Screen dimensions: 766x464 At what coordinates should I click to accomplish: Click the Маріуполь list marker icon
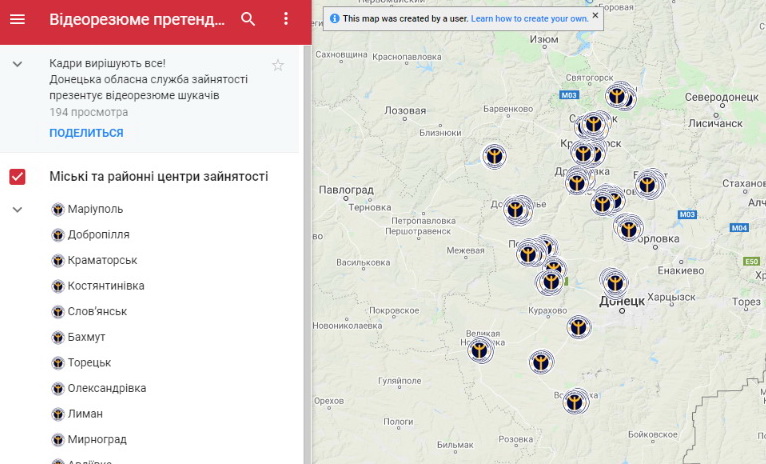(x=58, y=210)
